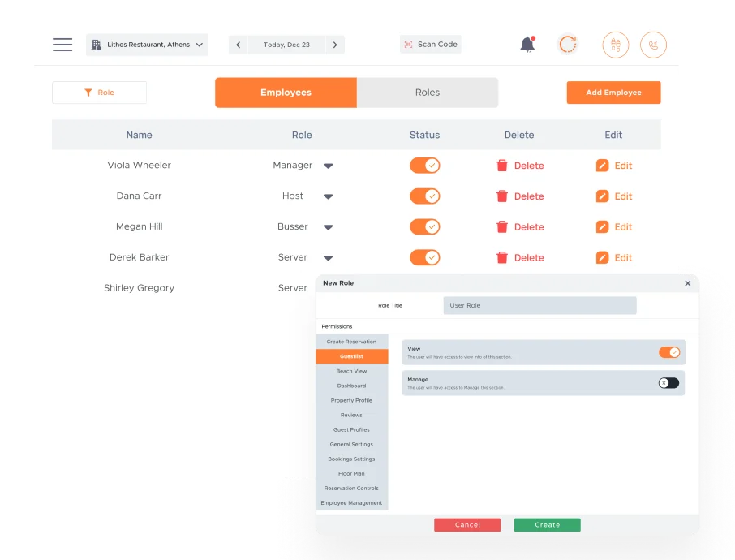Click Shirley Gregory's Server role text
The height and width of the screenshot is (560, 735).
point(293,288)
